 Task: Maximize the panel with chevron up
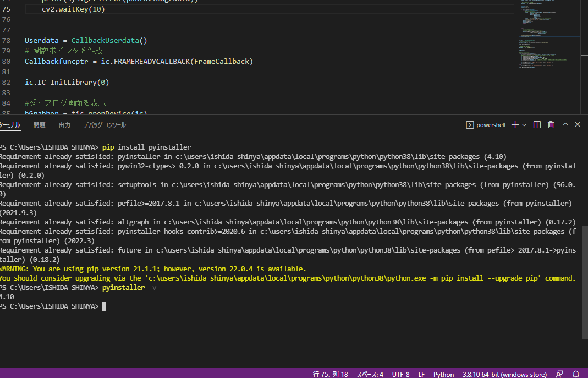pyautogui.click(x=565, y=124)
